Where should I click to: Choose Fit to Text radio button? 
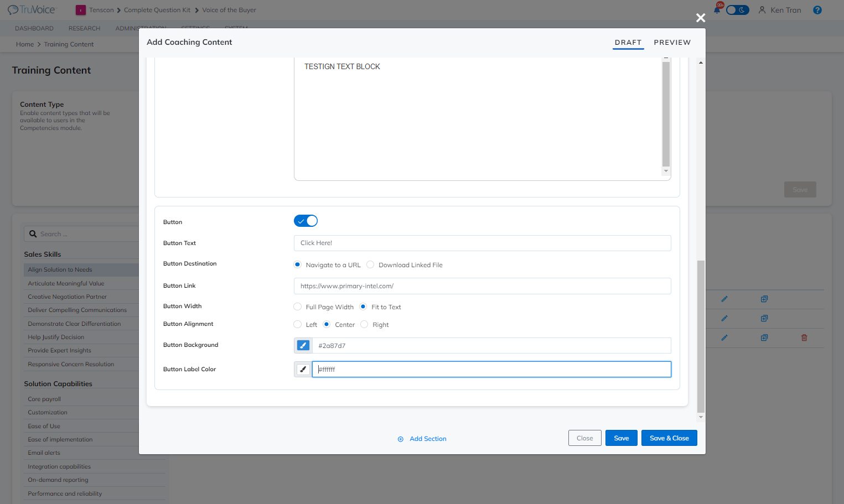(x=363, y=306)
